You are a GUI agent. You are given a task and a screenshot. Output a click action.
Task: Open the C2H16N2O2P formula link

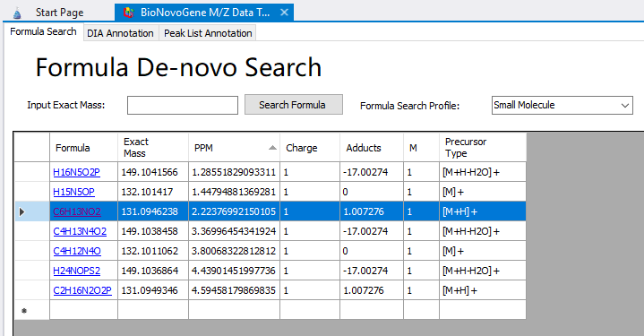(82, 290)
